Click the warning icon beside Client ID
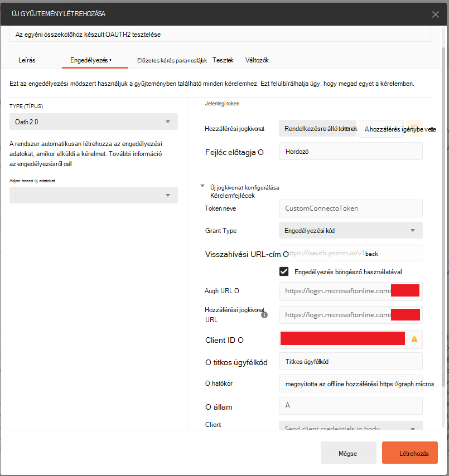Viewport: 449px width, 476px height. pyautogui.click(x=414, y=339)
